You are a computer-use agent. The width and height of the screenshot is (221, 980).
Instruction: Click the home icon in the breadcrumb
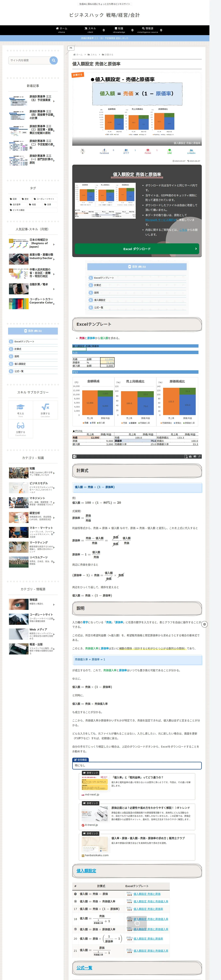point(74,55)
